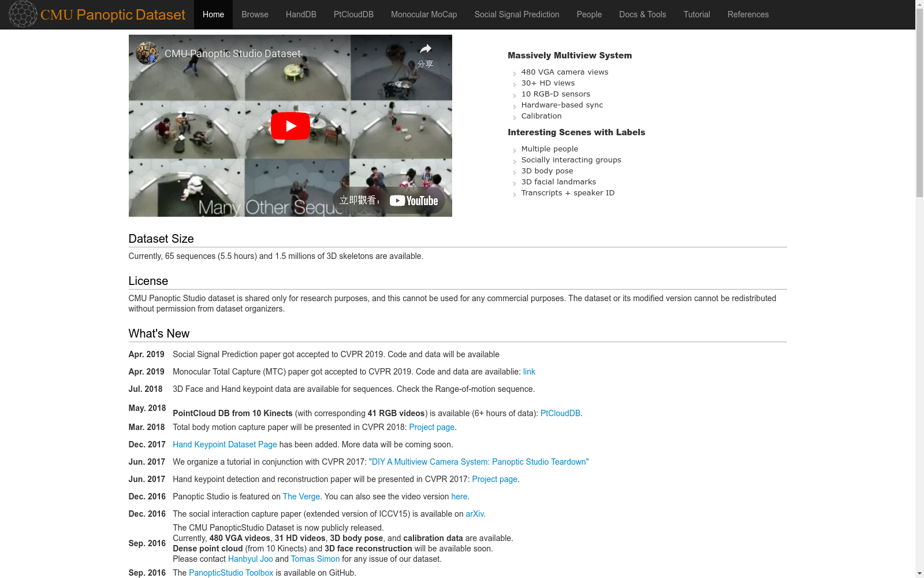Play the CMU Panoptic Studio YouTube video
Viewport: 924px width, 578px height.
pos(290,126)
